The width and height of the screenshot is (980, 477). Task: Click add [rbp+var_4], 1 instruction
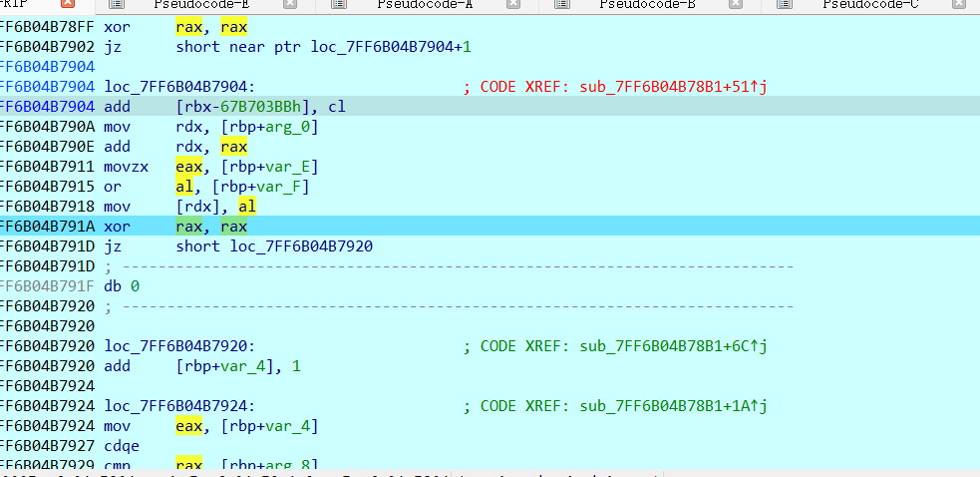click(201, 366)
